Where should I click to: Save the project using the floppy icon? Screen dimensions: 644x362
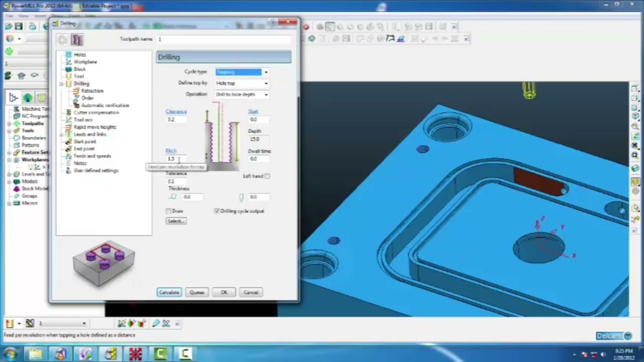point(19,26)
